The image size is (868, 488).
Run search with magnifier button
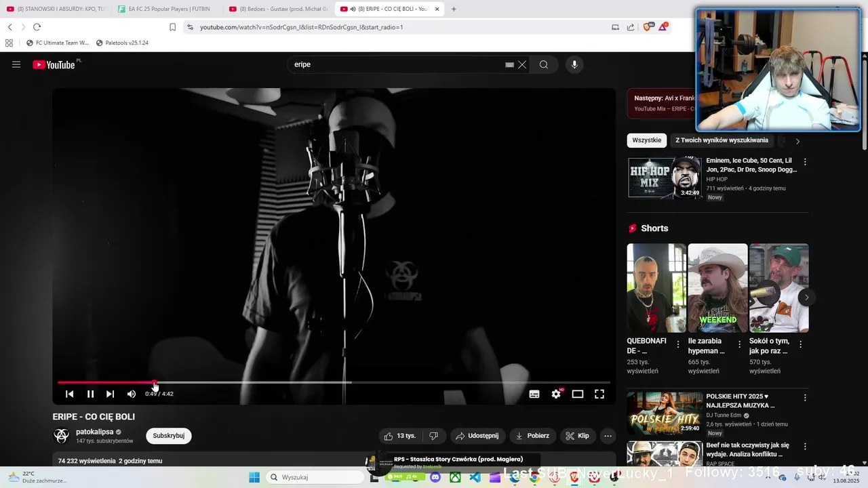[x=544, y=64]
